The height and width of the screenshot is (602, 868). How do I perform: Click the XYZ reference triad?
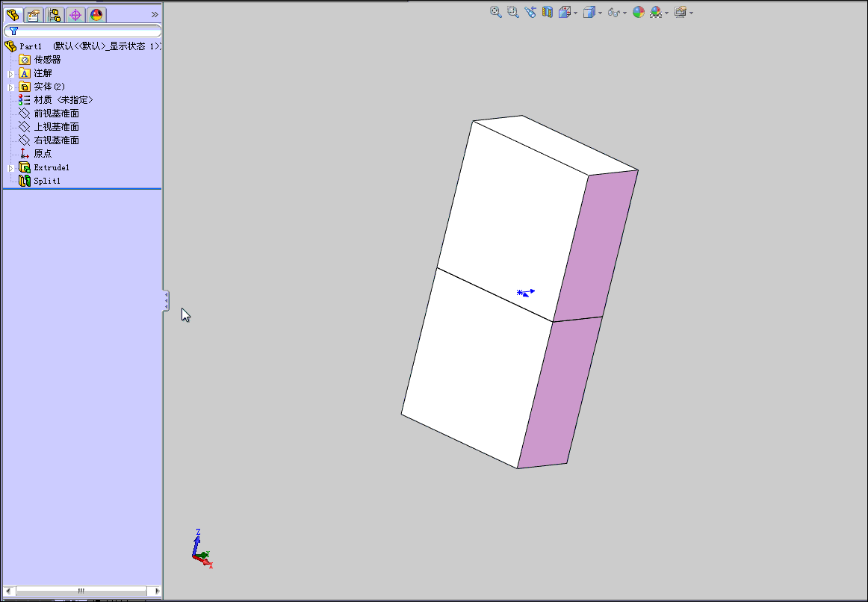click(x=202, y=550)
